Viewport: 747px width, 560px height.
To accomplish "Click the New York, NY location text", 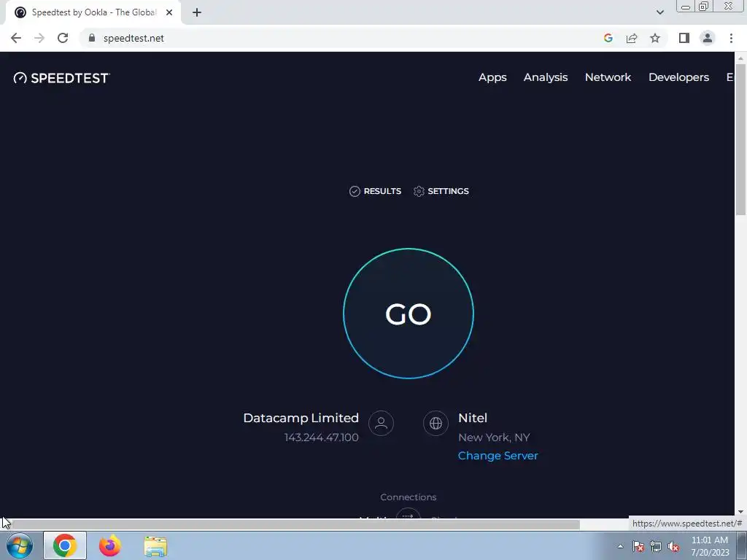I will tap(494, 437).
